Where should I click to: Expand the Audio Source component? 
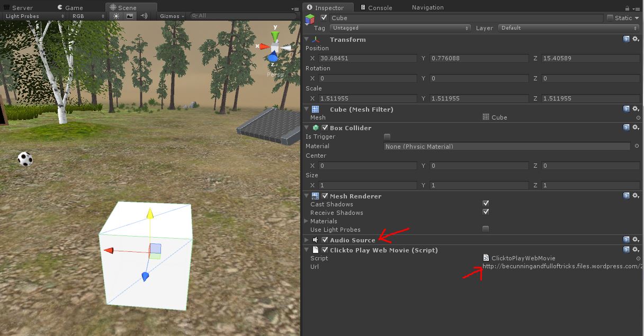click(x=307, y=240)
